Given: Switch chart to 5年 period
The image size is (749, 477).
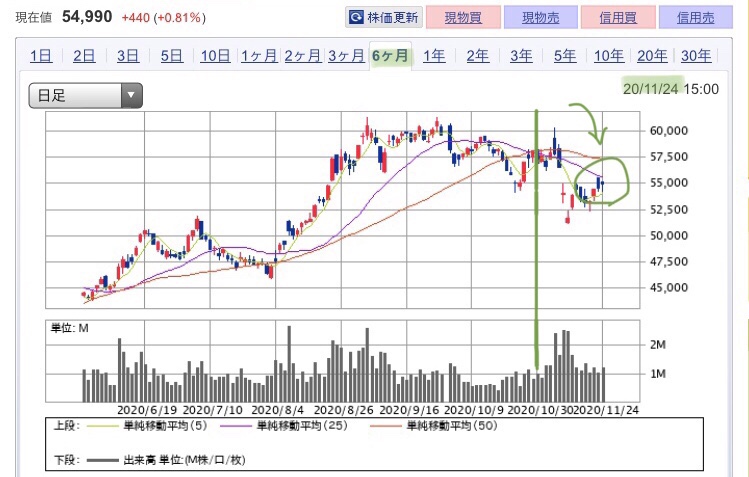Looking at the screenshot, I should (565, 56).
